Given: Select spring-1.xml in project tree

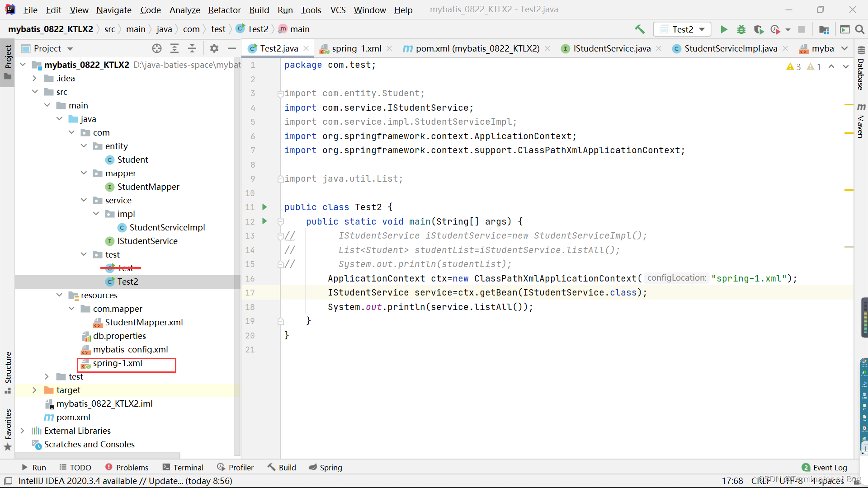Looking at the screenshot, I should point(118,363).
